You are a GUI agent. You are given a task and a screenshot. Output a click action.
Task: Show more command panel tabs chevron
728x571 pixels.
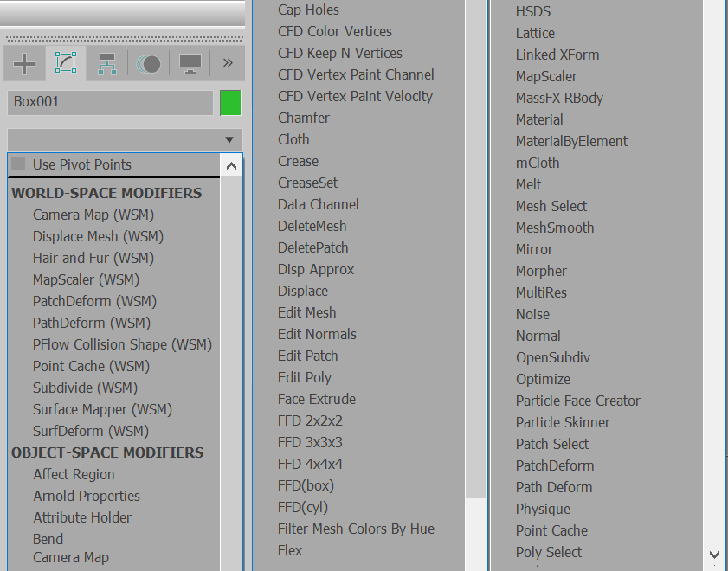tap(228, 62)
